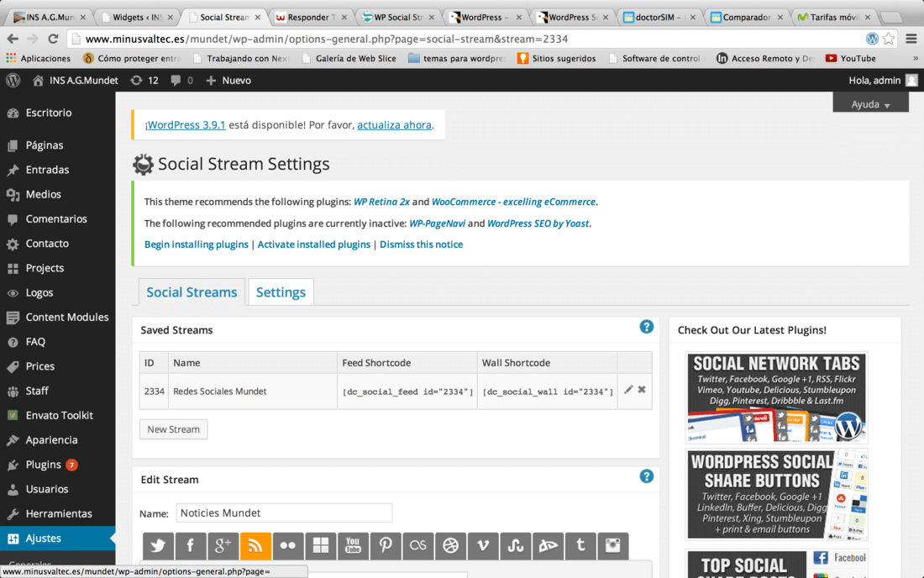The image size is (924, 578).
Task: Open the WordPress SEO by Yoast link
Action: pyautogui.click(x=538, y=223)
